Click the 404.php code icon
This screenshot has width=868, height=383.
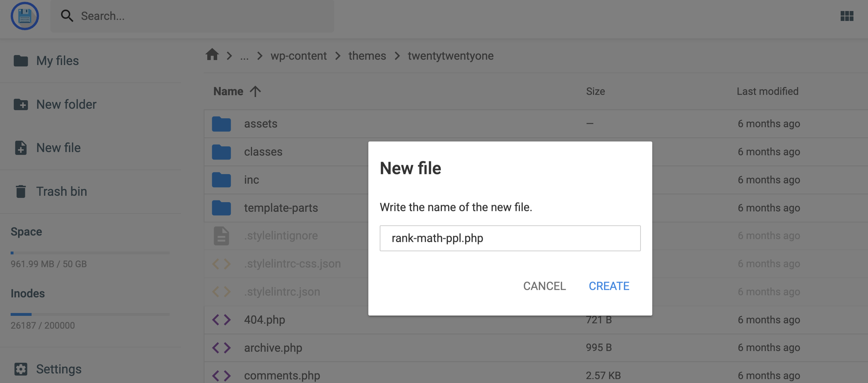[221, 320]
